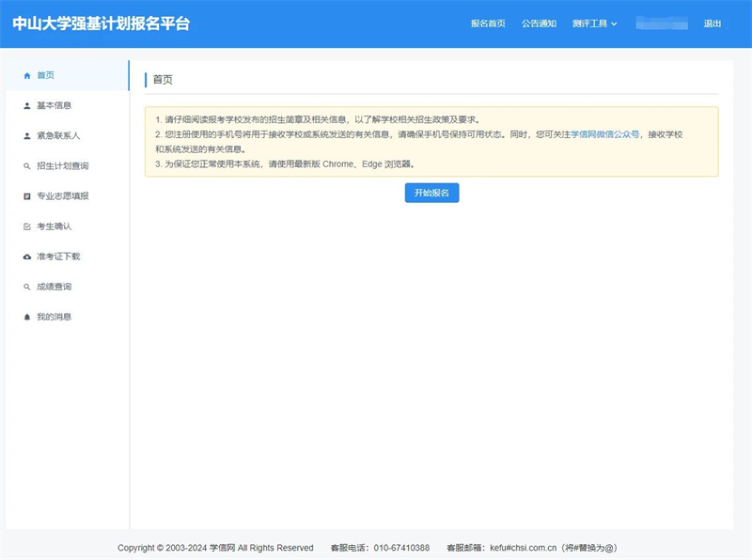Viewport: 752px width, 560px height.
Task: Open the 基本信息 sidebar item
Action: pyautogui.click(x=67, y=105)
